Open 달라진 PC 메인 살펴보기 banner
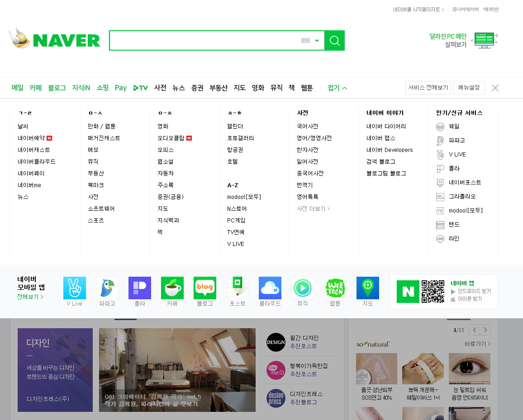This screenshot has width=523, height=420. click(x=464, y=40)
